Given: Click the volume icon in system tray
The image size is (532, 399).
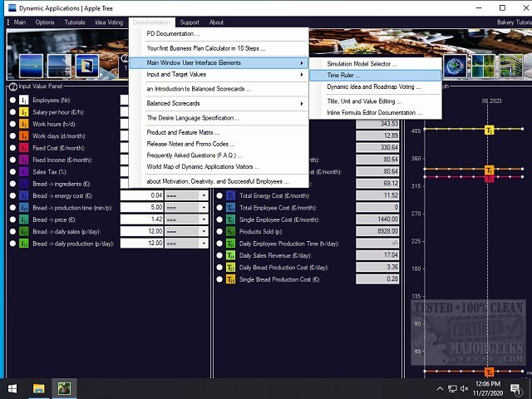Looking at the screenshot, I should (464, 388).
